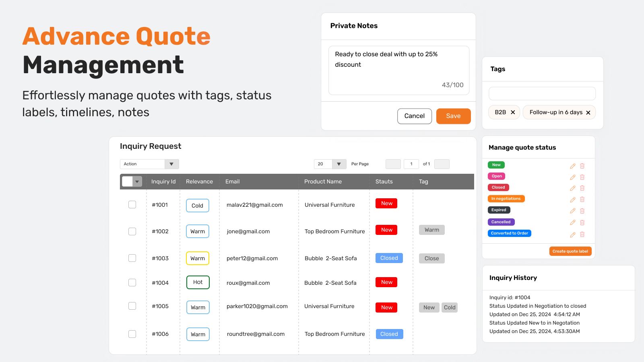
Task: Open the select-all dropdown in table header
Action: [137, 182]
